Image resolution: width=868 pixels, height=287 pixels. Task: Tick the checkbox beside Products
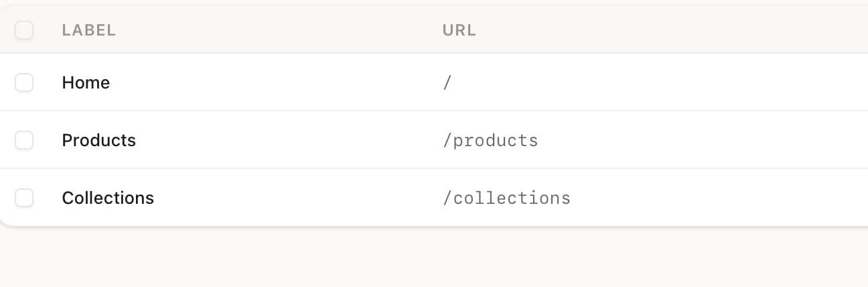pos(24,140)
